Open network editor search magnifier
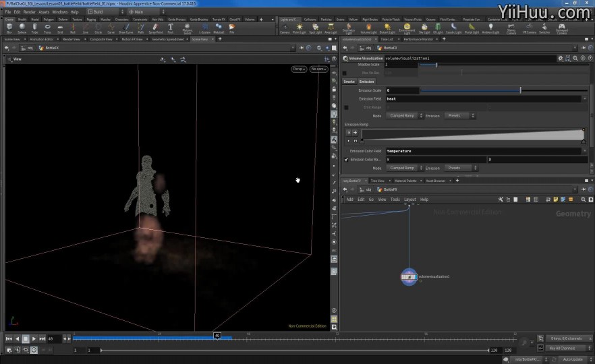 [x=584, y=200]
